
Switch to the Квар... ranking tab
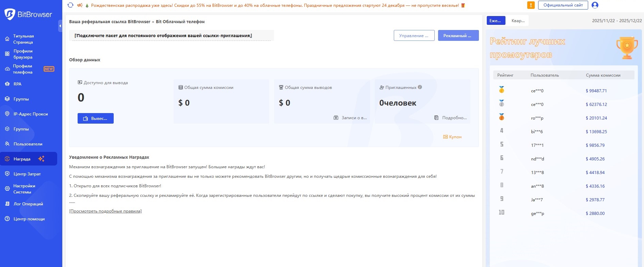click(x=518, y=21)
